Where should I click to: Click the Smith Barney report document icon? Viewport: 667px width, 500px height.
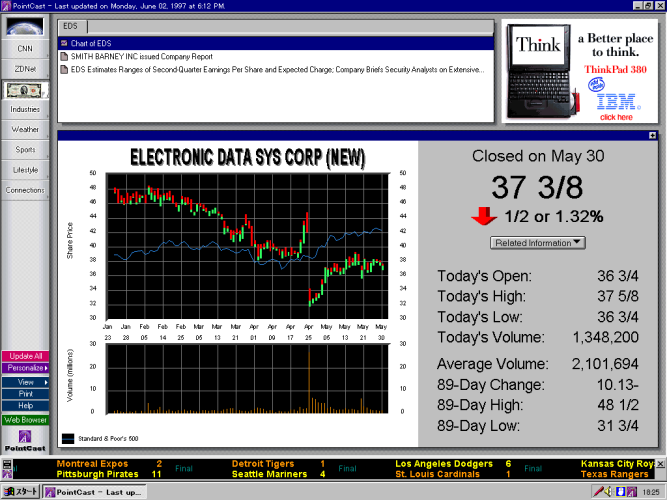point(63,57)
